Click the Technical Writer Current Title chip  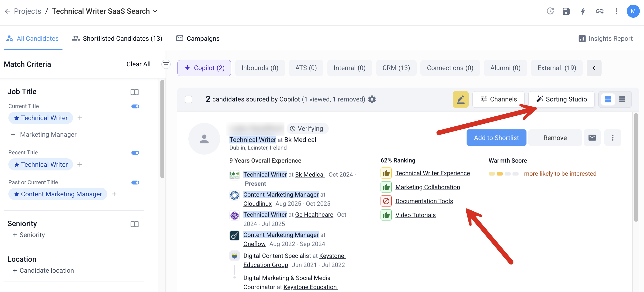(41, 118)
